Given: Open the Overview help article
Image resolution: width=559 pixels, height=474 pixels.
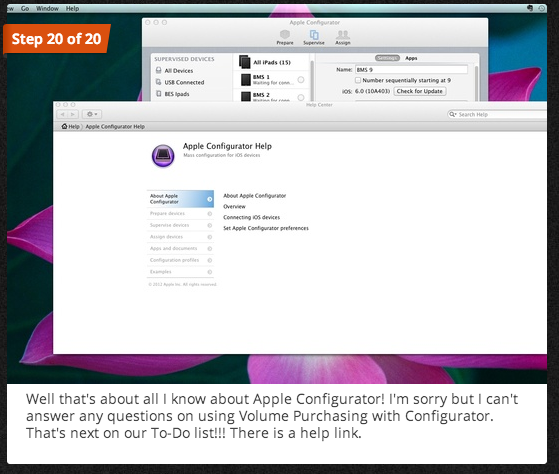Looking at the screenshot, I should point(234,206).
